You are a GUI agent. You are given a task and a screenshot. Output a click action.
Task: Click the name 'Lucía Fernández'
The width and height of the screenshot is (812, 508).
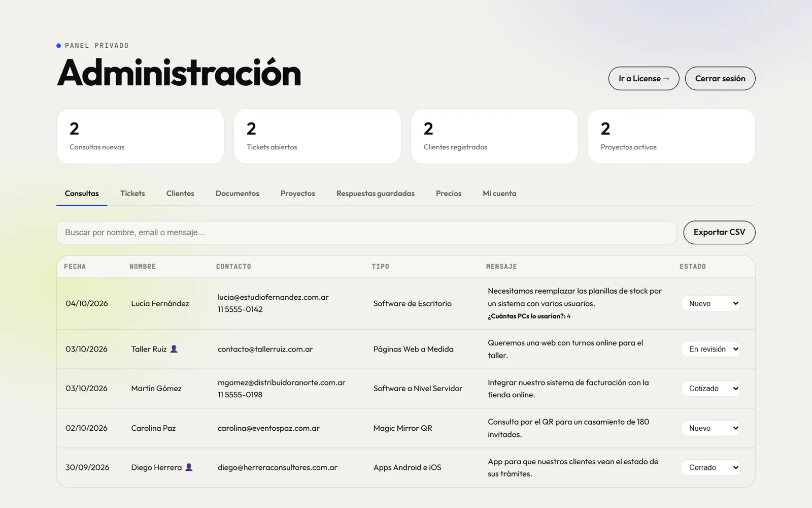160,303
